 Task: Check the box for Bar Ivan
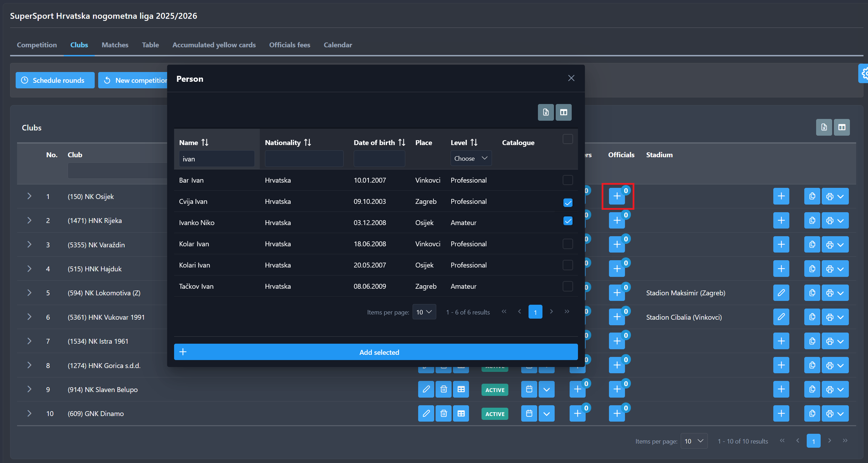568,180
